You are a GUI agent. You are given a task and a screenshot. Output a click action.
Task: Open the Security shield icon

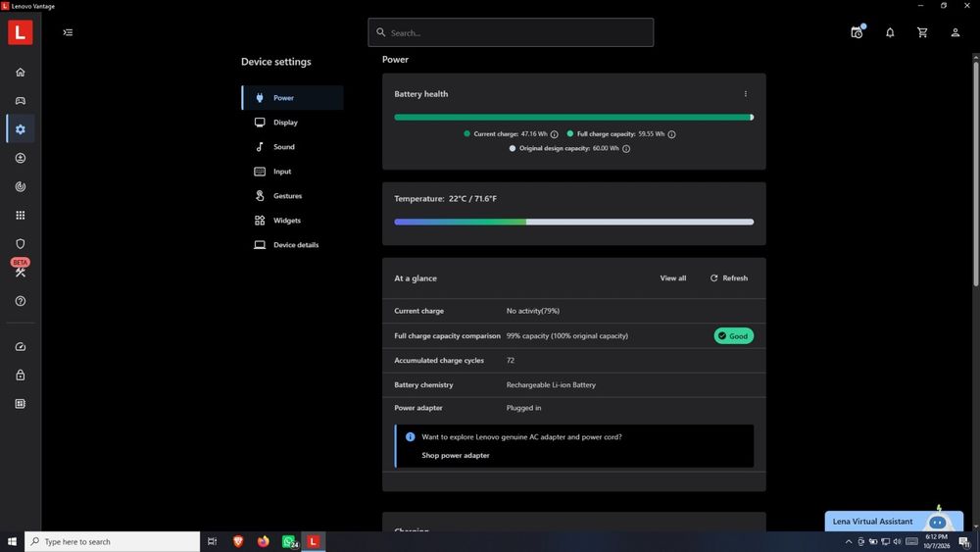20,244
